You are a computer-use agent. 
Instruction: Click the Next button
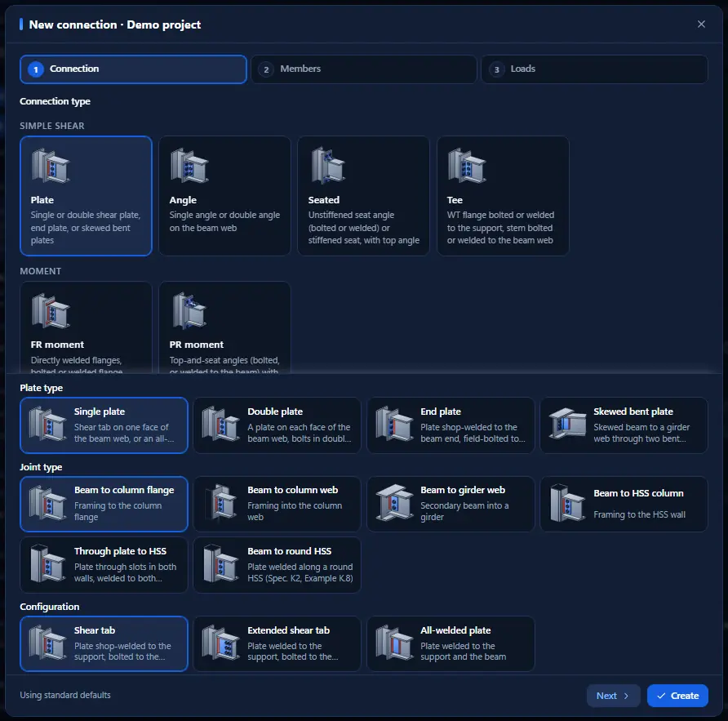613,696
